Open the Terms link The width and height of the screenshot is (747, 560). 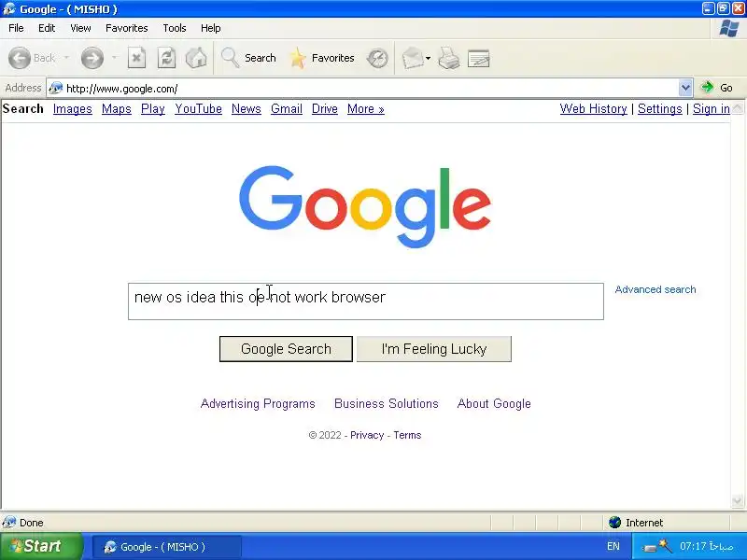click(x=407, y=435)
